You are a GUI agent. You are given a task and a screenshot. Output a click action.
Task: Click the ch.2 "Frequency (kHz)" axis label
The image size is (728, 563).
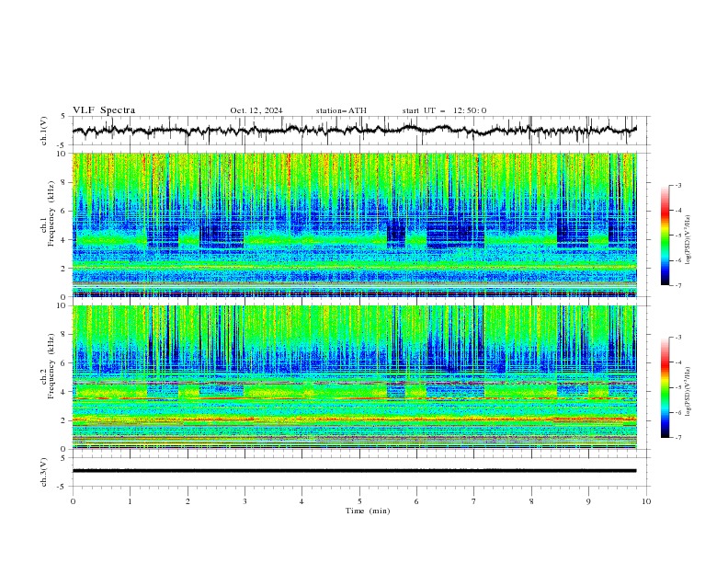(x=51, y=366)
